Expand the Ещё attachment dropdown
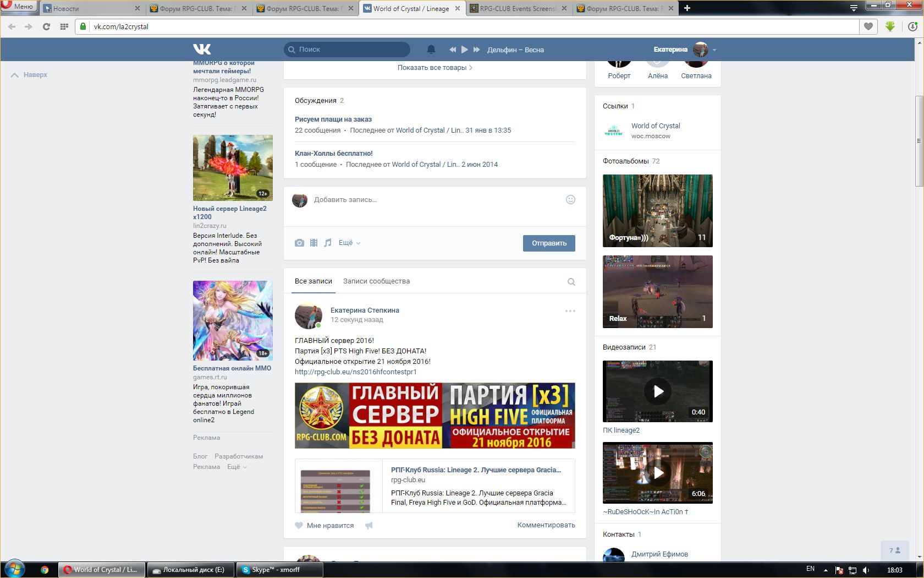The width and height of the screenshot is (924, 578). (x=349, y=243)
